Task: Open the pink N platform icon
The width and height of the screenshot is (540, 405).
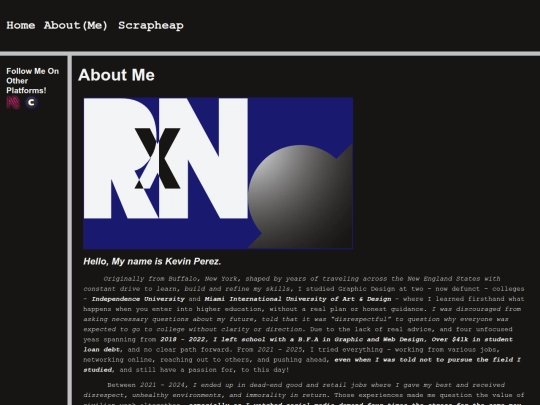Action: click(13, 103)
